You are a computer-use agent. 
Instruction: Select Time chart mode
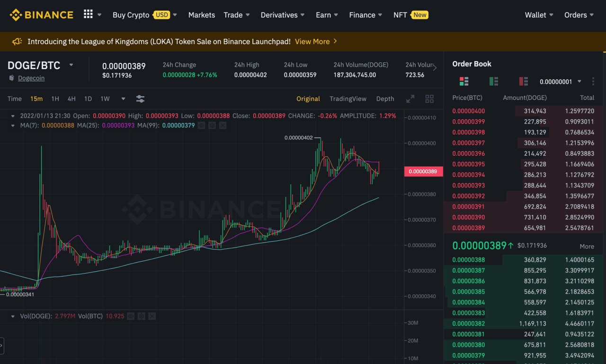(15, 99)
